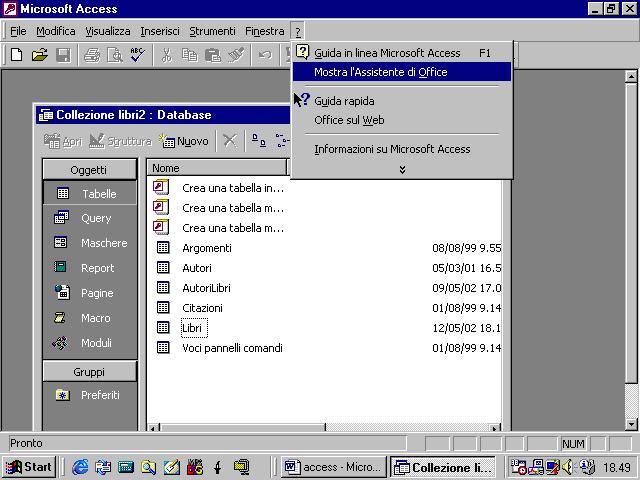Click the Gruppi bar header
The image size is (640, 480).
coord(89,372)
